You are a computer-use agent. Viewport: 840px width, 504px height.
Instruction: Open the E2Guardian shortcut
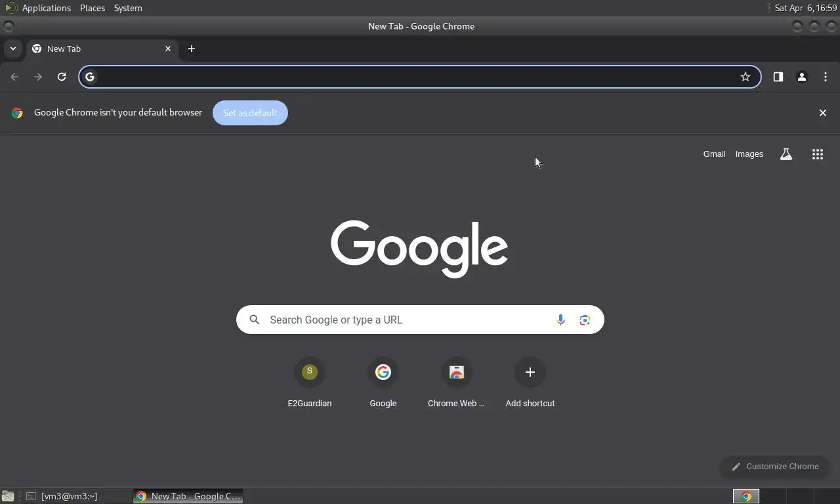click(310, 383)
